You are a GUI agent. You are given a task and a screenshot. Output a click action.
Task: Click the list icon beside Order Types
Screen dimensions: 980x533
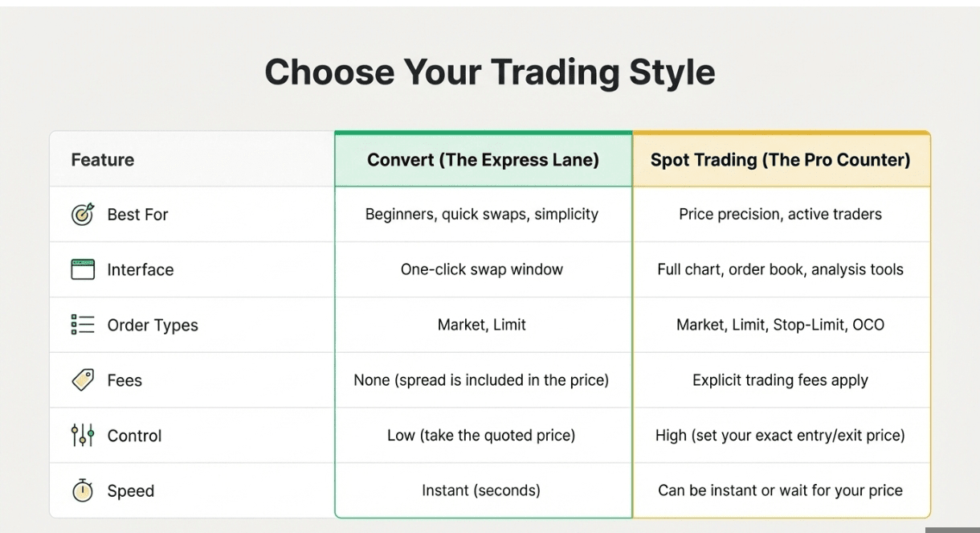coord(83,325)
